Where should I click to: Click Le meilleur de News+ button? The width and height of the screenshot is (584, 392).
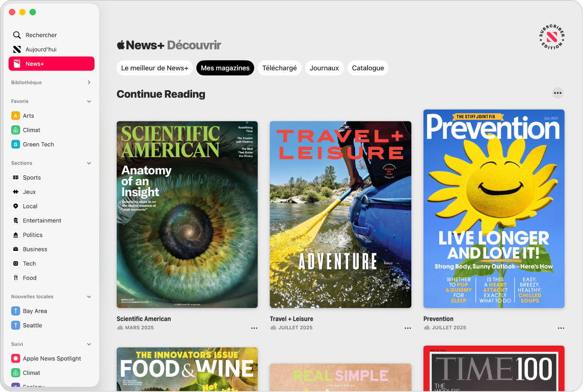(x=154, y=68)
